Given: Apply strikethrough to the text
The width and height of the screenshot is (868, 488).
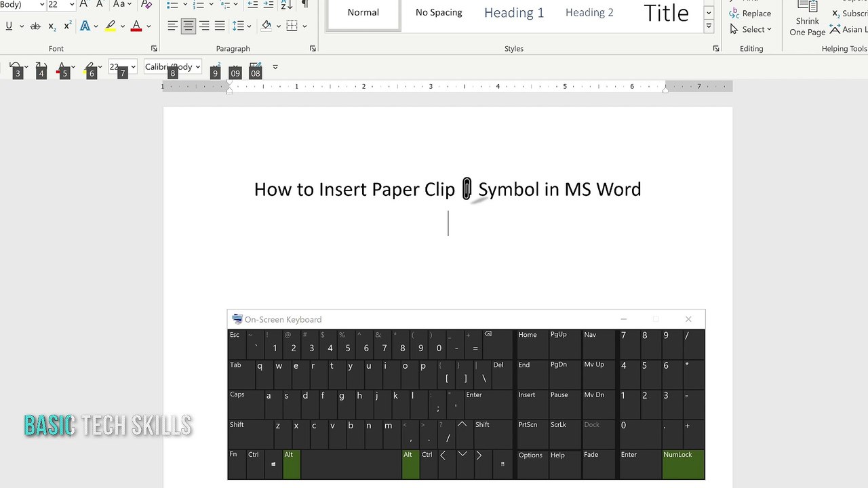Looking at the screenshot, I should point(35,26).
